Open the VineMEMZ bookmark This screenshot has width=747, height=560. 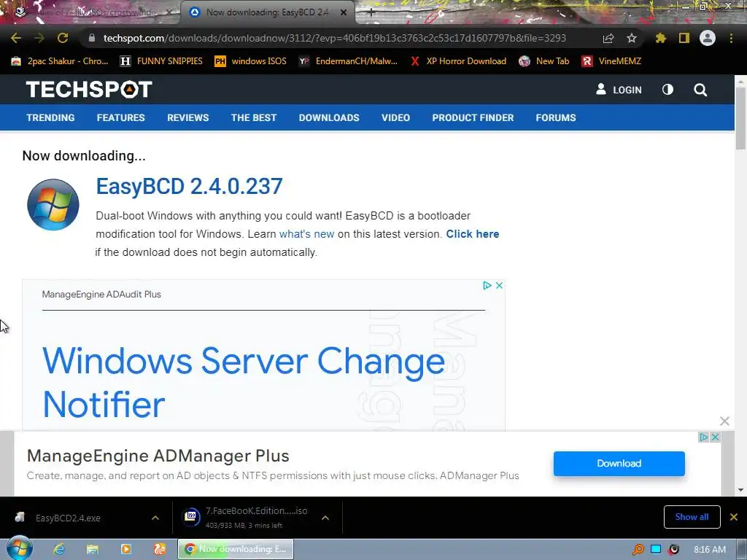pos(612,61)
